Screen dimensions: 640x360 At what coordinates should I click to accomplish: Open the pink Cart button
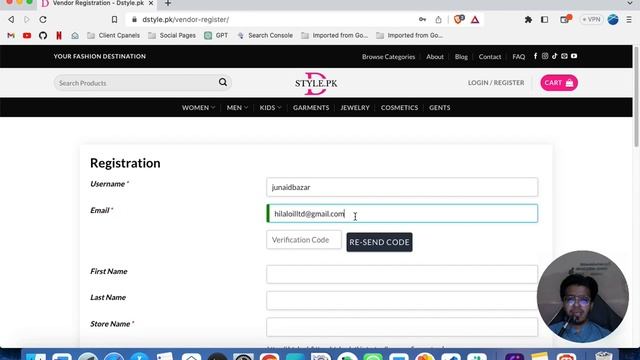tap(559, 83)
